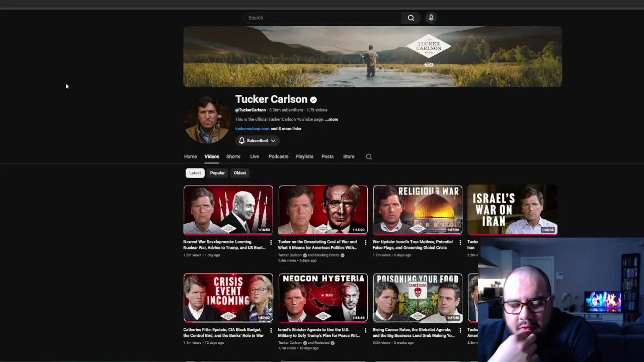The height and width of the screenshot is (362, 644).
Task: Click the notification bell on the Subscribed button
Action: click(242, 141)
